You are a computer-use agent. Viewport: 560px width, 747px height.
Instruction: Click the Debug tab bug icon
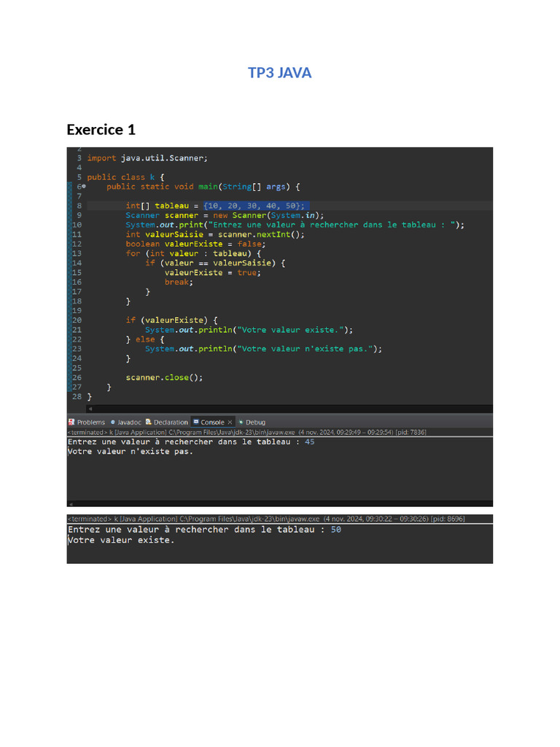241,422
